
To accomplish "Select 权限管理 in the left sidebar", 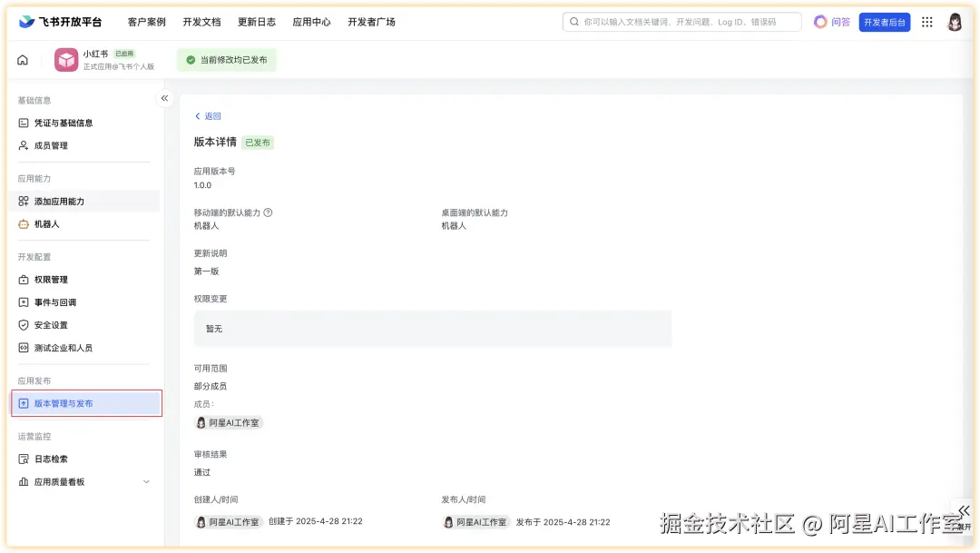I will coord(52,279).
